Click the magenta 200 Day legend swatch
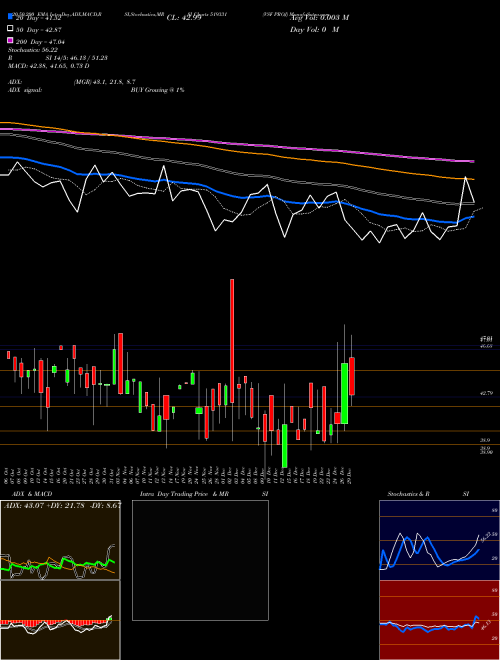Image resolution: width=500 pixels, height=660 pixels. (11, 40)
